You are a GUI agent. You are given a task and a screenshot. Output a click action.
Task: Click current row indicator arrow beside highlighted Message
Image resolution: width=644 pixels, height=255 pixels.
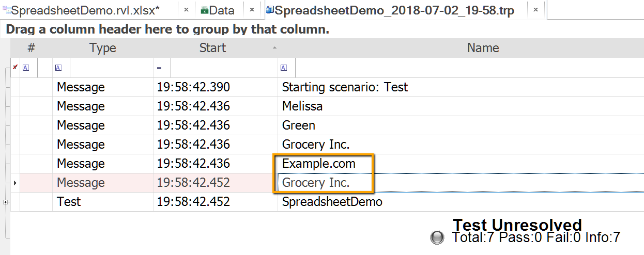[x=14, y=183]
